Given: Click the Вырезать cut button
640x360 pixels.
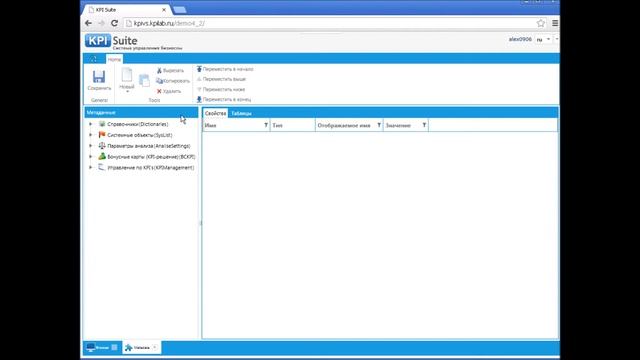Looking at the screenshot, I should tap(170, 71).
